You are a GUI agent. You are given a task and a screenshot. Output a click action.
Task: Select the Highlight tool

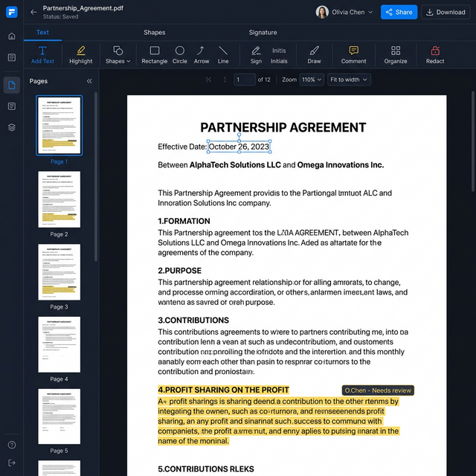tap(81, 55)
